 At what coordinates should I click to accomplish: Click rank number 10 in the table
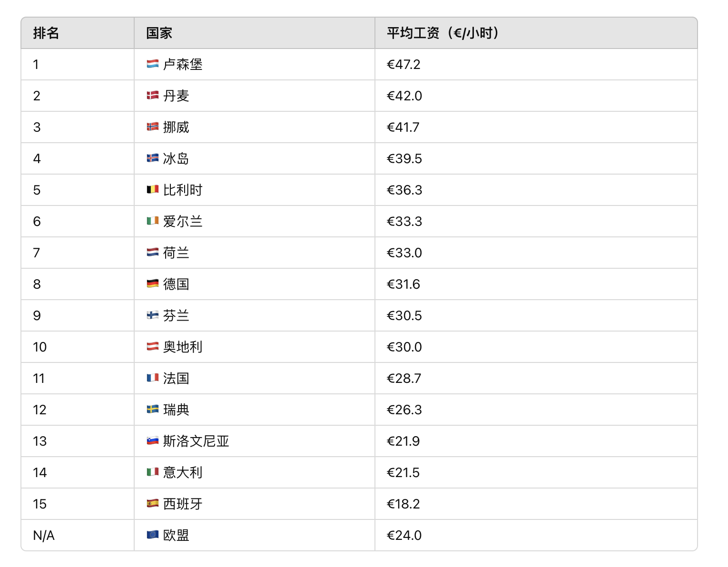[40, 347]
